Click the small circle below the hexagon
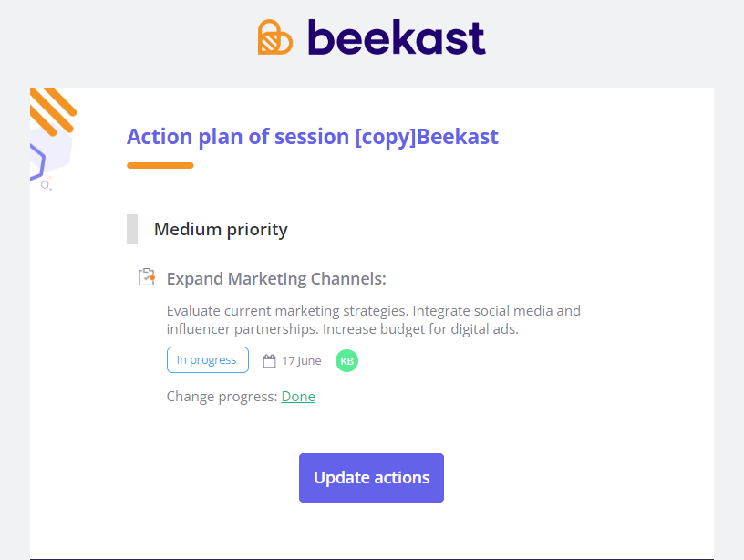 point(45,185)
